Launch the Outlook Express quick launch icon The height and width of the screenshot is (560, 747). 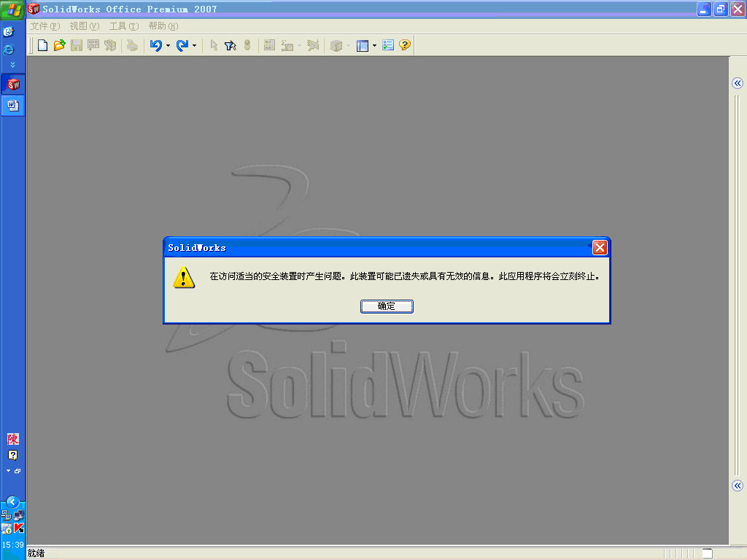click(x=9, y=32)
